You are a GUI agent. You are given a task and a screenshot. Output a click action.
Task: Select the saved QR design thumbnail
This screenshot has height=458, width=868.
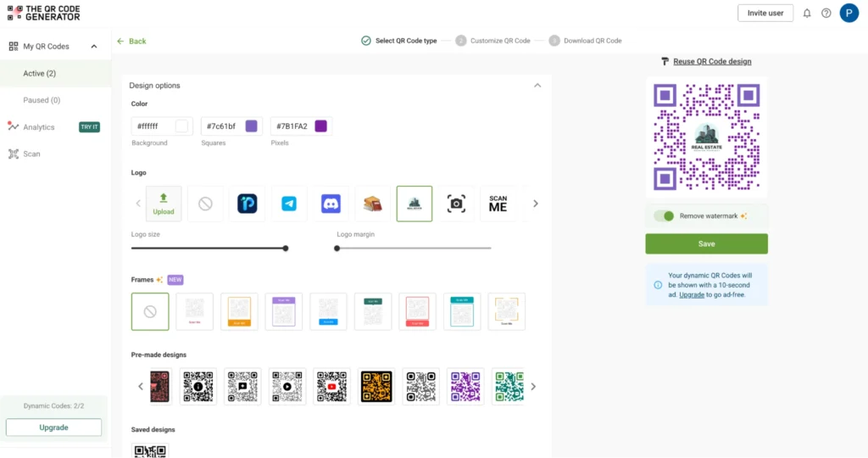(150, 450)
